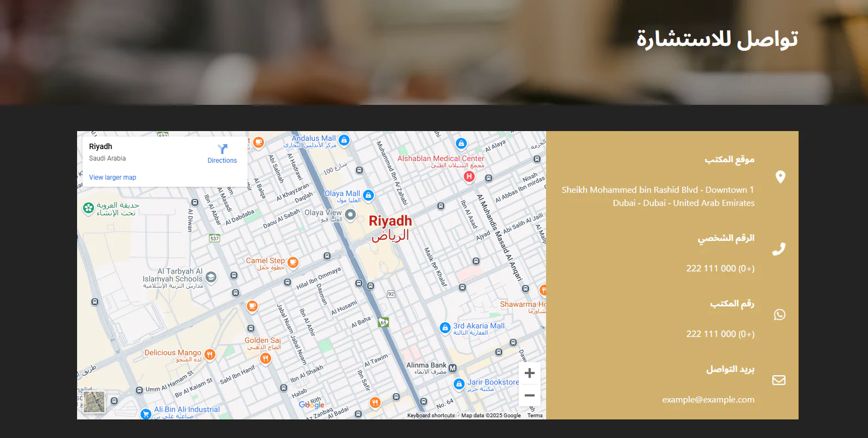Viewport: 868px width, 438px height.
Task: Click the تواصل للاستشارة page heading
Action: tap(717, 39)
